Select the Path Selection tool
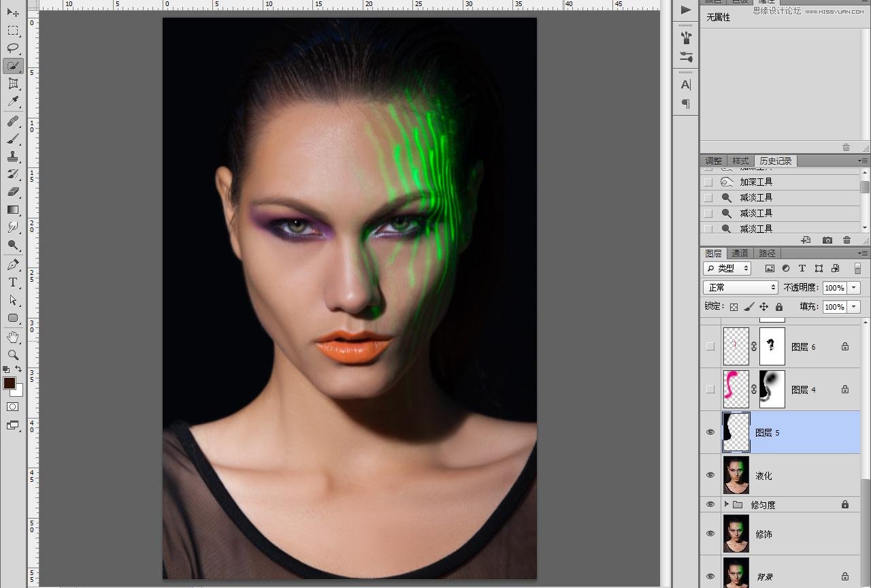871x588 pixels. pyautogui.click(x=13, y=300)
